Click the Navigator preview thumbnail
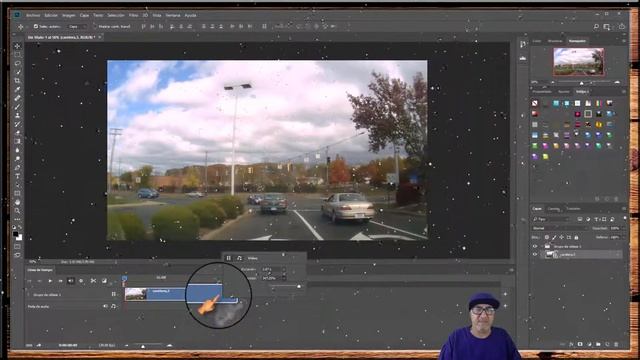The width and height of the screenshot is (640, 360). [578, 62]
